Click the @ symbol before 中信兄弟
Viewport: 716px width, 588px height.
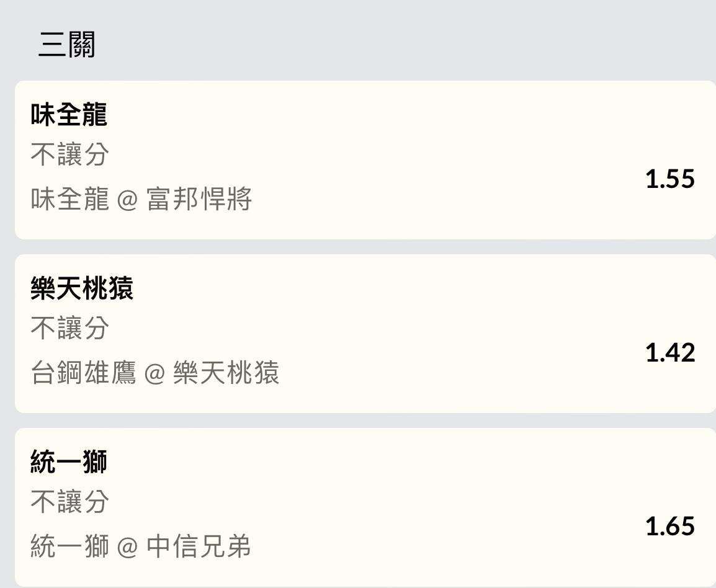point(127,548)
